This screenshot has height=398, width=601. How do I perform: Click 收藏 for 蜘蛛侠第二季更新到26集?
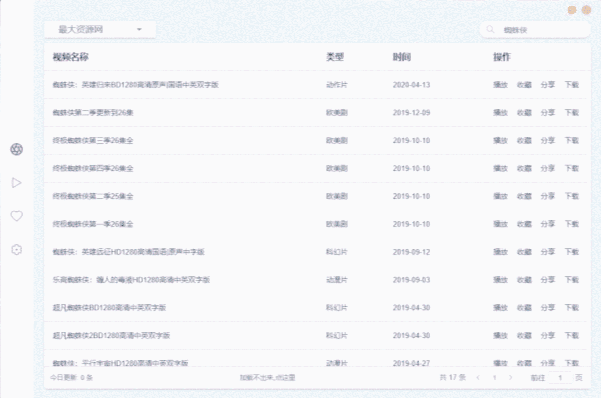pyautogui.click(x=524, y=113)
